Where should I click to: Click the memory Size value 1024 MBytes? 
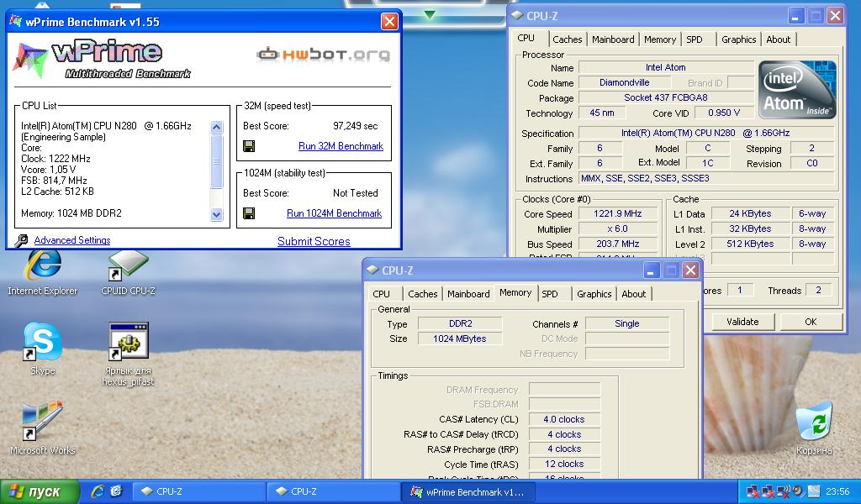coord(460,339)
